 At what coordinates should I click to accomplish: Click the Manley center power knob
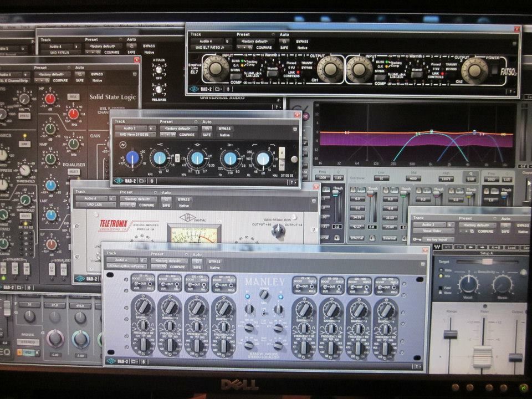click(263, 294)
